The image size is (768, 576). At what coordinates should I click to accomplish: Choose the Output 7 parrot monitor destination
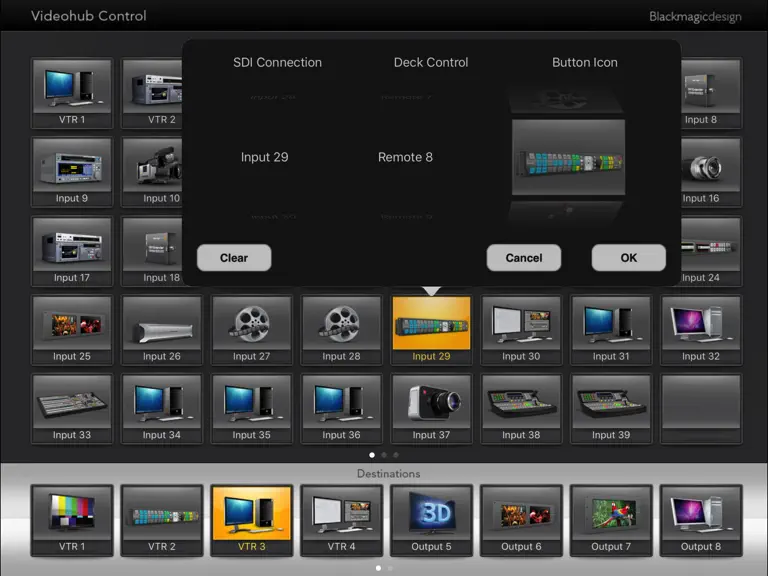[611, 520]
